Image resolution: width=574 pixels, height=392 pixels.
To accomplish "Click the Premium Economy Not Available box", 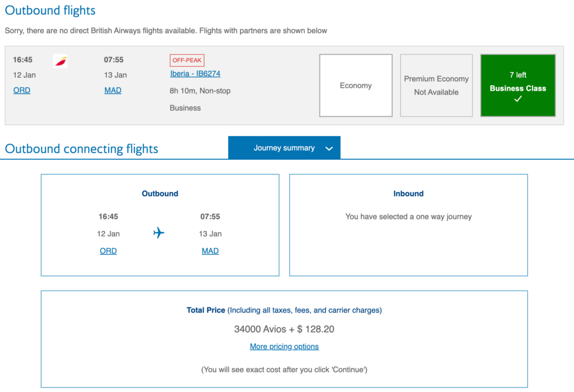I will coord(436,85).
